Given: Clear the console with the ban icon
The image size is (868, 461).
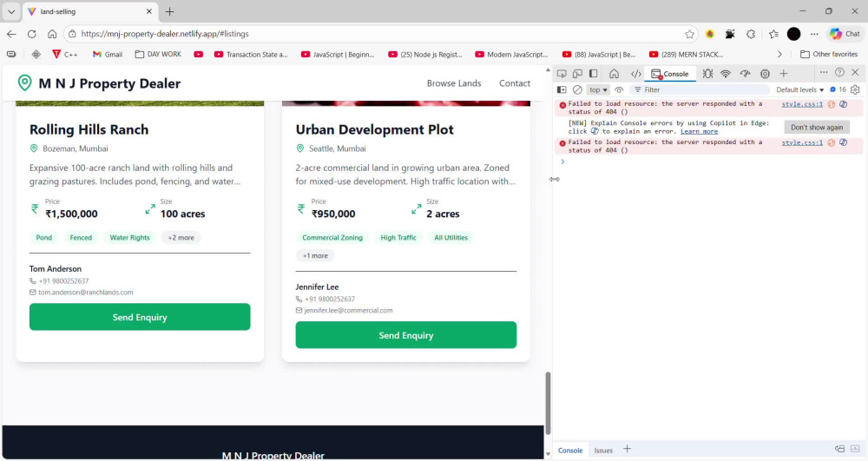Looking at the screenshot, I should 577,89.
